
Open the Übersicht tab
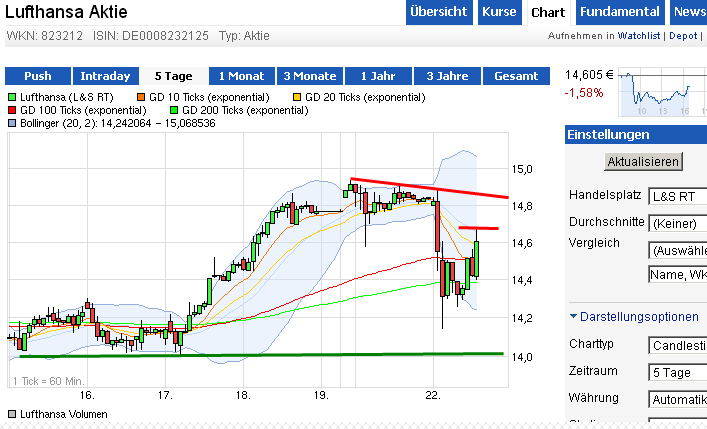[439, 12]
